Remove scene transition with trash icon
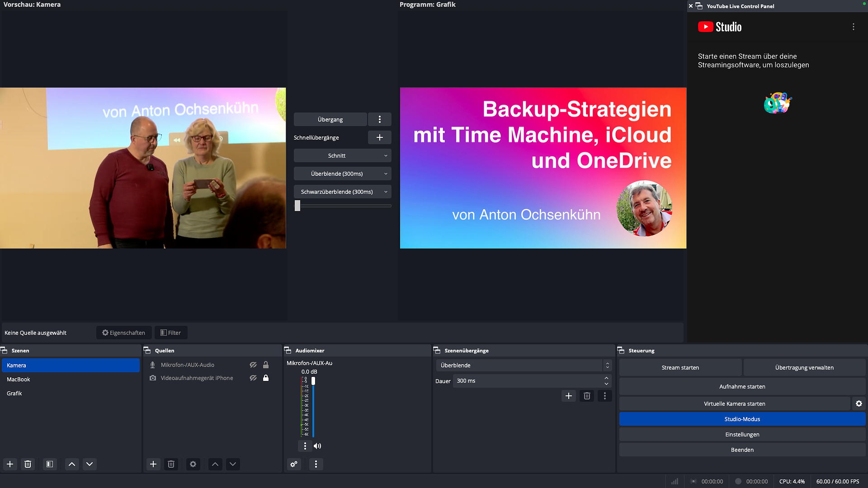 (587, 396)
